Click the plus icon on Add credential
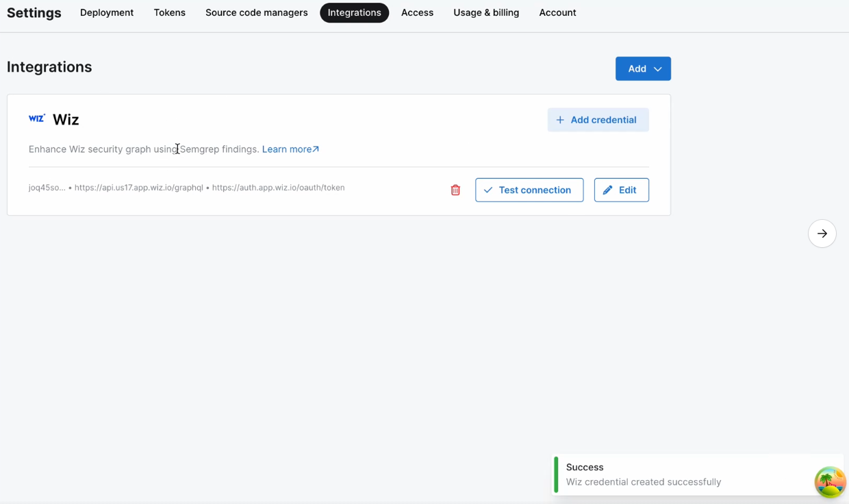Screen dimensions: 849x504 561,119
